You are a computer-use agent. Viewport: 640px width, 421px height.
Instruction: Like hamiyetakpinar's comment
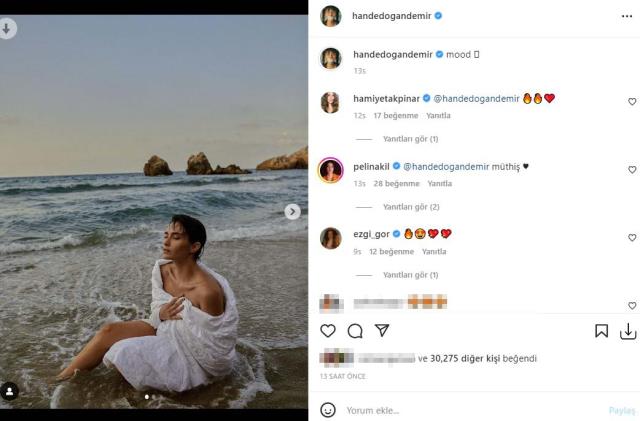[632, 102]
